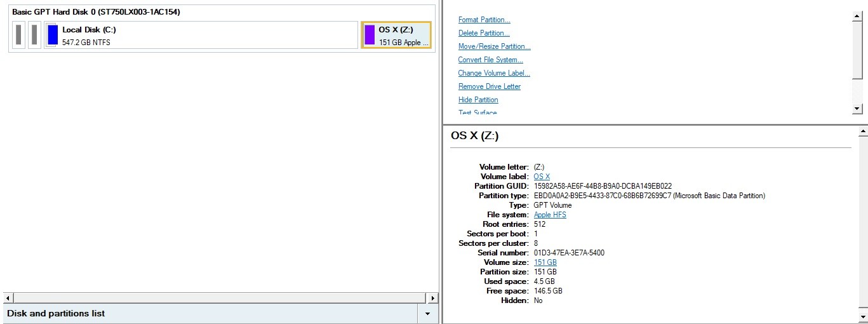
Task: Open the Apple HFS file system link
Action: pos(550,215)
